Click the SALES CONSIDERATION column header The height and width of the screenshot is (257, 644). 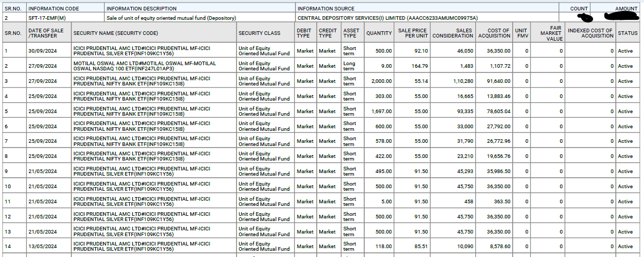(453, 33)
